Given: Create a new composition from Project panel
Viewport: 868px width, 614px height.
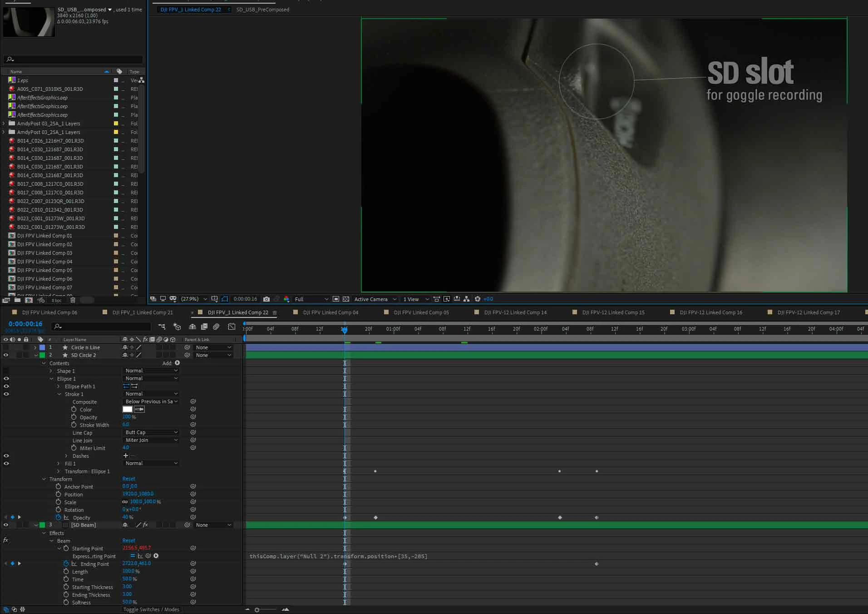Looking at the screenshot, I should (x=29, y=300).
